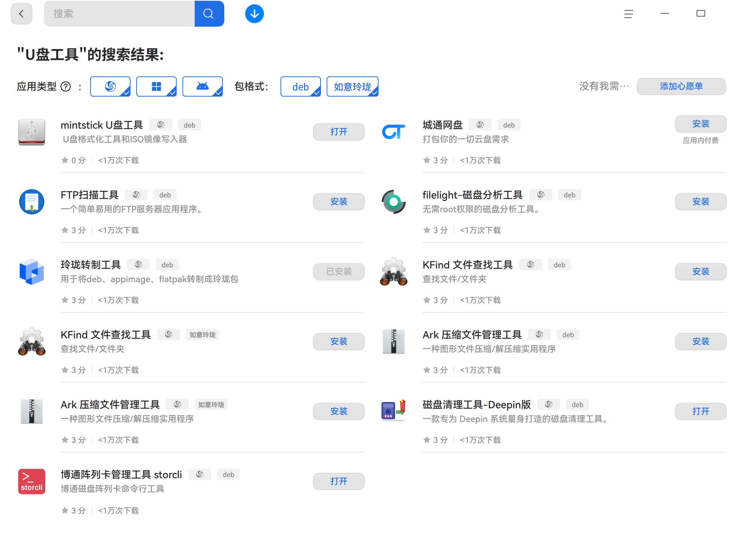729x560 pixels.
Task: Click inside the 搜索 search field
Action: click(119, 13)
